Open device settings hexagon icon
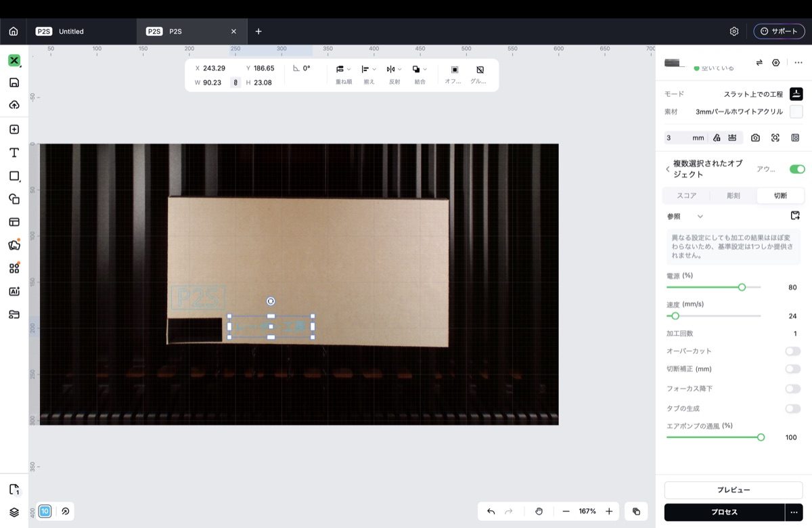 point(776,62)
